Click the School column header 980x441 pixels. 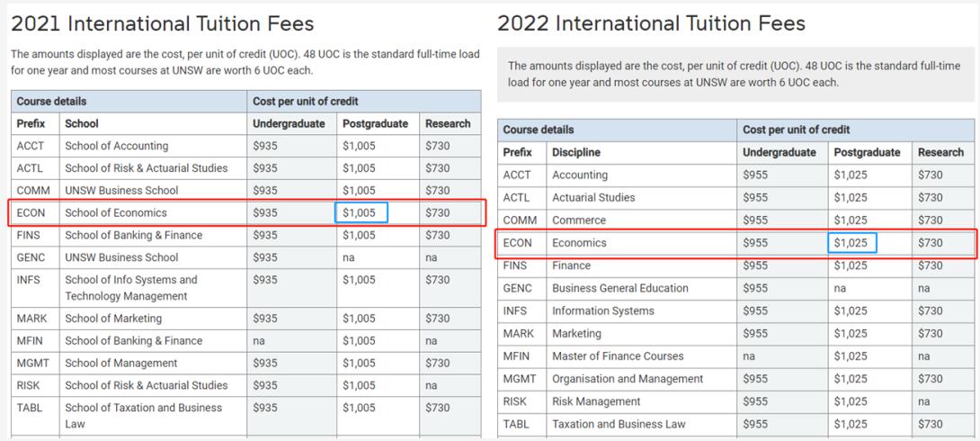(82, 123)
